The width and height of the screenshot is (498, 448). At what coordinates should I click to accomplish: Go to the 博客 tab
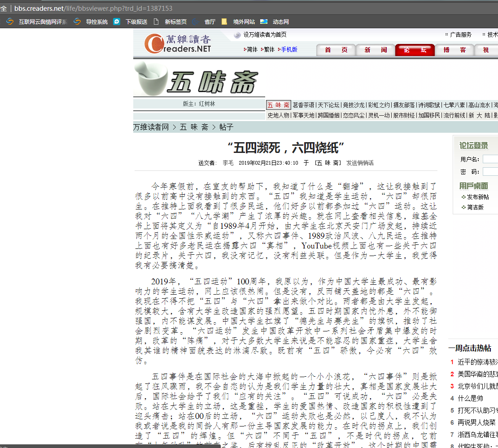click(x=454, y=50)
